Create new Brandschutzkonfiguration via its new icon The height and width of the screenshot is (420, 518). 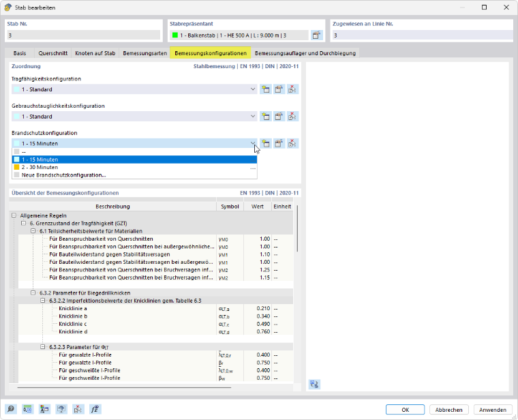[266, 143]
